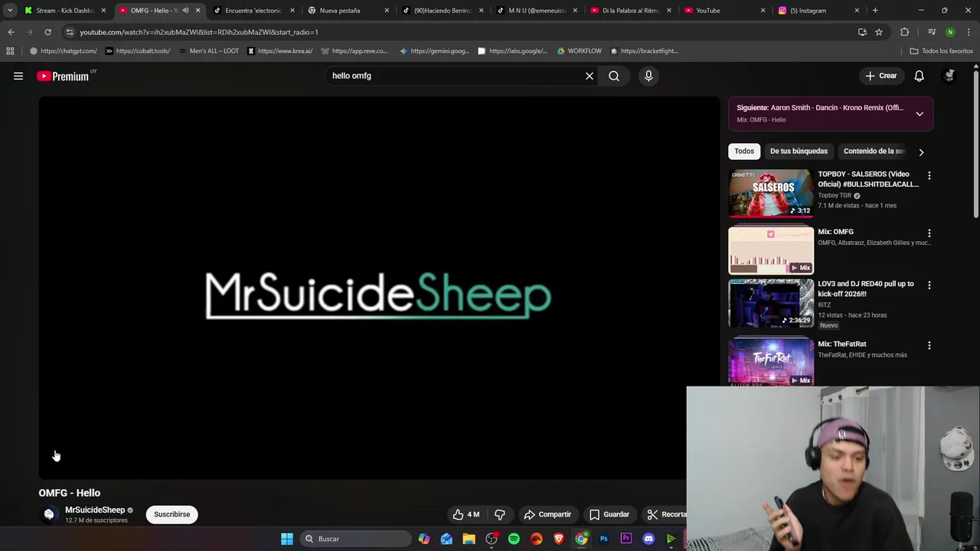Select the Todos filter chip

coord(744,152)
